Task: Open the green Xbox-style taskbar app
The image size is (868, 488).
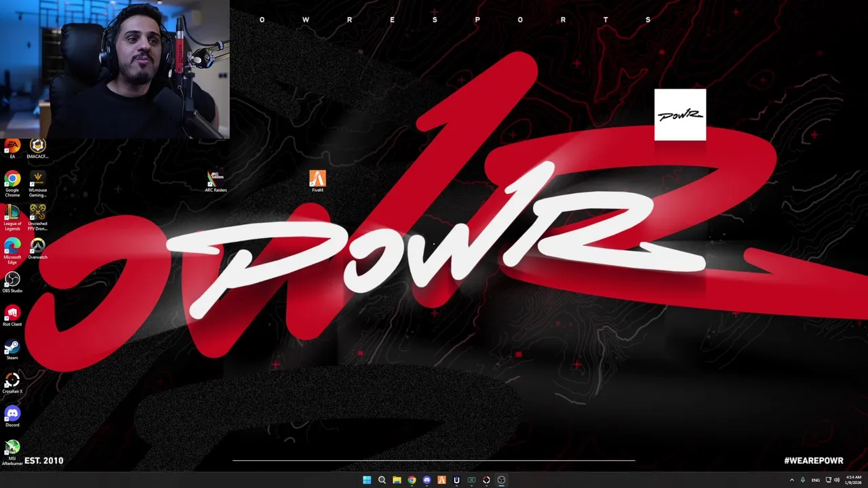Action: [471, 480]
